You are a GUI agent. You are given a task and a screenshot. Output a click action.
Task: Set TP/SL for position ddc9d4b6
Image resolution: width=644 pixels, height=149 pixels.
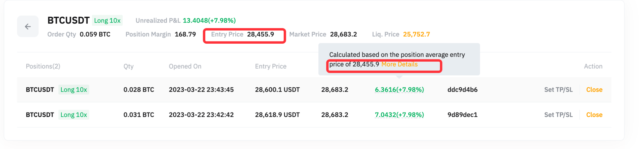[558, 90]
